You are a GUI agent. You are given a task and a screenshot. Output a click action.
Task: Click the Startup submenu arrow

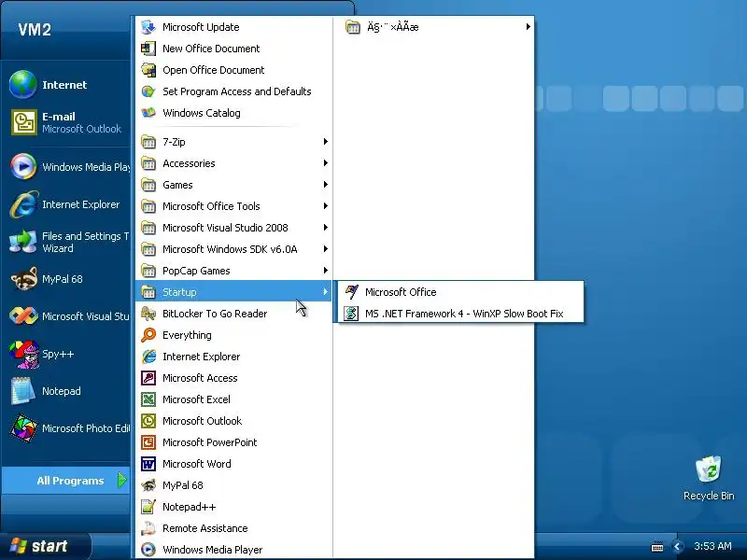click(325, 292)
